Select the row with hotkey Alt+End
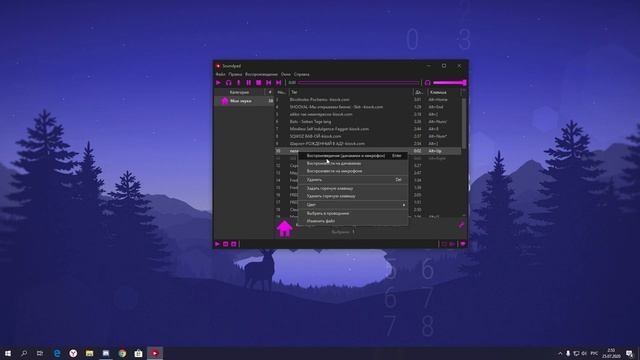The image size is (640, 360). [x=368, y=107]
